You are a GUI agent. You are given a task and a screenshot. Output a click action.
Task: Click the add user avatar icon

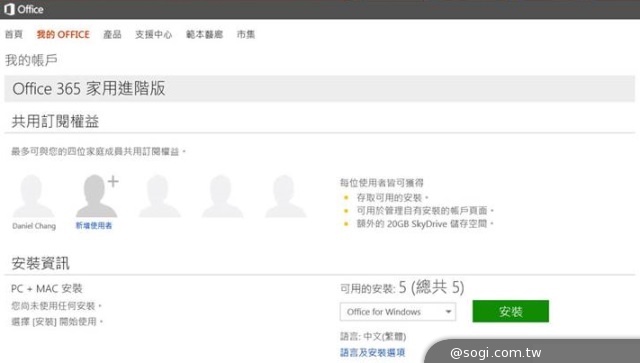97,196
